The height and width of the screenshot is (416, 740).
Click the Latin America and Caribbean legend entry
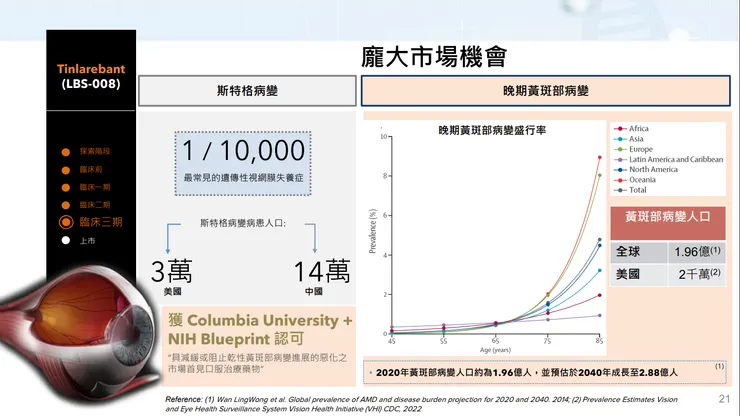pos(669,160)
